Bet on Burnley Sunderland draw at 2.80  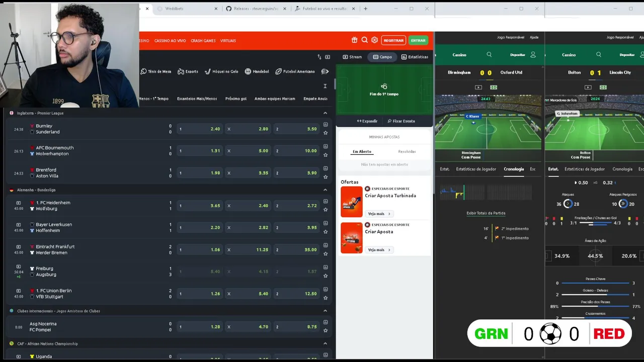point(248,129)
